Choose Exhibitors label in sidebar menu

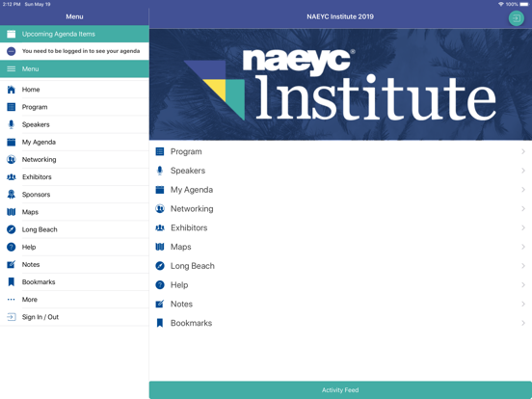click(x=37, y=177)
